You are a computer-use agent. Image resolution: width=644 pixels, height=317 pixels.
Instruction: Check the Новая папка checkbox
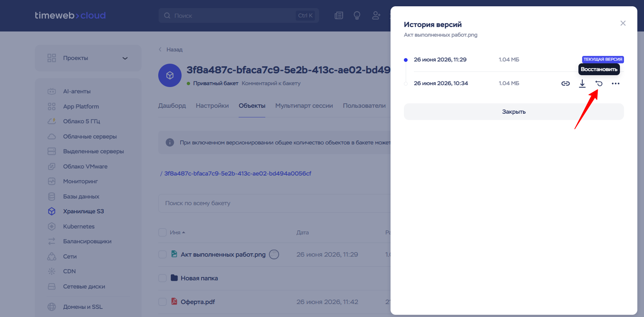coord(162,278)
